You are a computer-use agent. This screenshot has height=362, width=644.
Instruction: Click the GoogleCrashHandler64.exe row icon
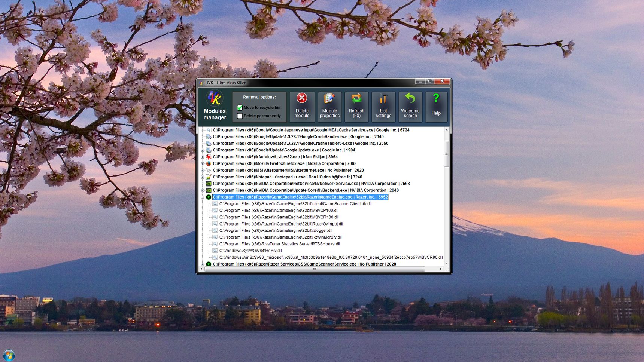tap(209, 144)
